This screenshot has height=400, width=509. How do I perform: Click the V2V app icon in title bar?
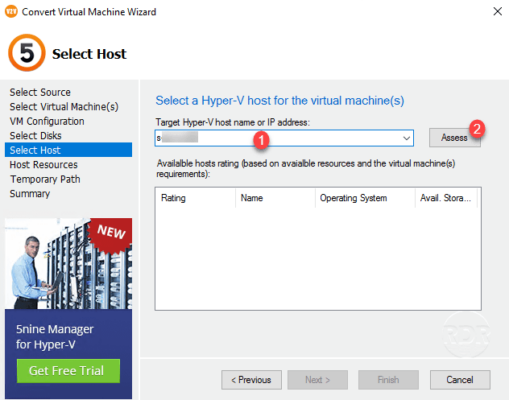pyautogui.click(x=11, y=12)
